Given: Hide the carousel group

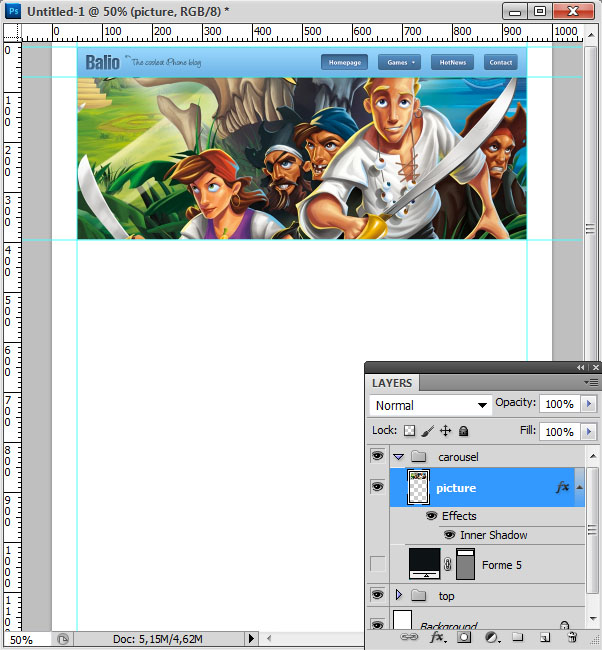Looking at the screenshot, I should 377,456.
